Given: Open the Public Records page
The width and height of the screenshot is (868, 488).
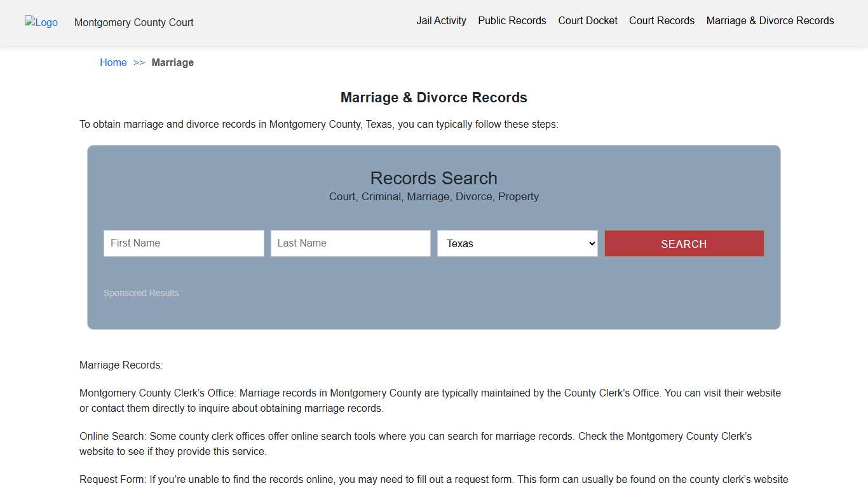Looking at the screenshot, I should click(512, 20).
